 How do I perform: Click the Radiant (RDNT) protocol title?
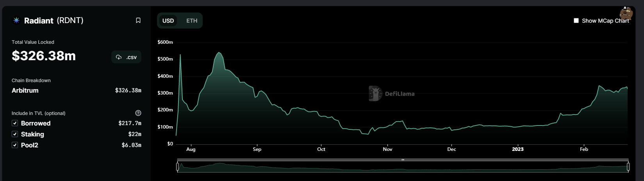pyautogui.click(x=54, y=20)
